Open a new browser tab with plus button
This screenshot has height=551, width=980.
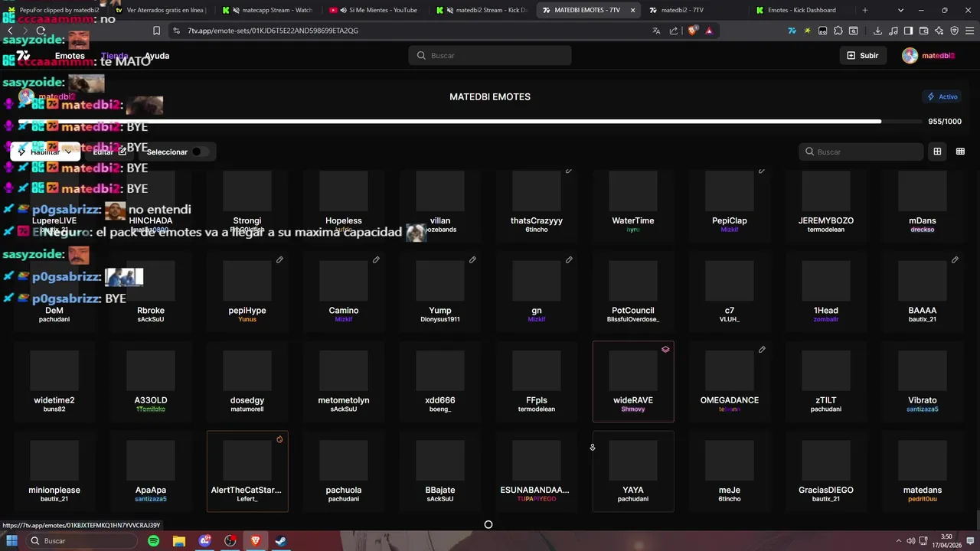865,10
